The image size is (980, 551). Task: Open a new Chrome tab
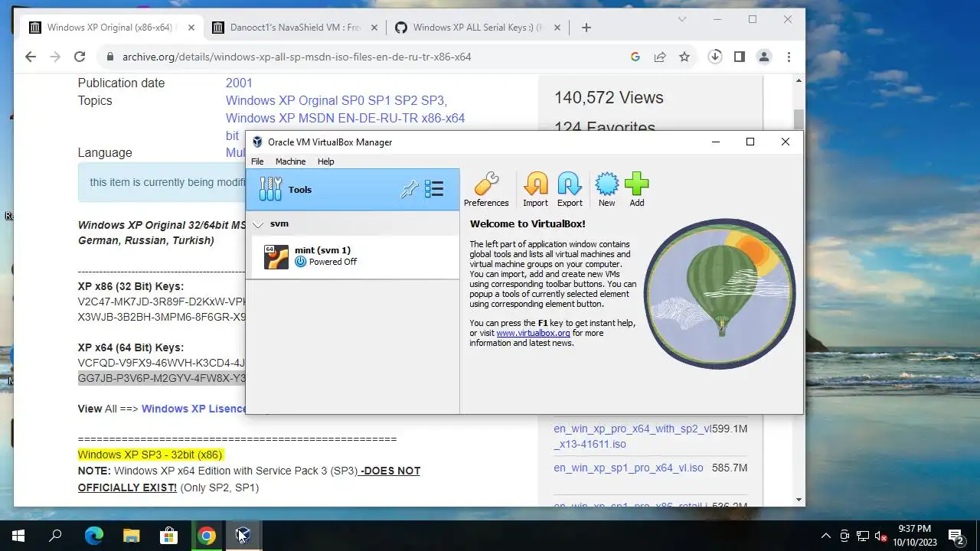pyautogui.click(x=586, y=28)
